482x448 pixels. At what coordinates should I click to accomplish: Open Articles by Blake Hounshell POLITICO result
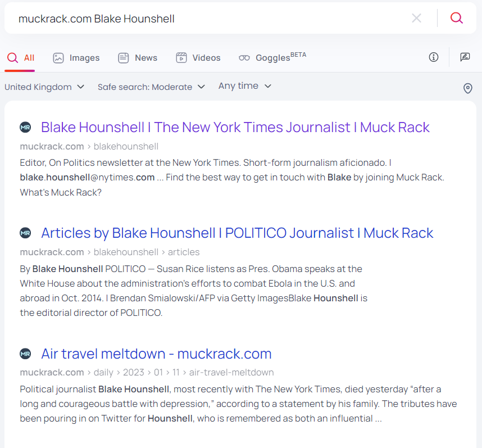[x=237, y=233]
